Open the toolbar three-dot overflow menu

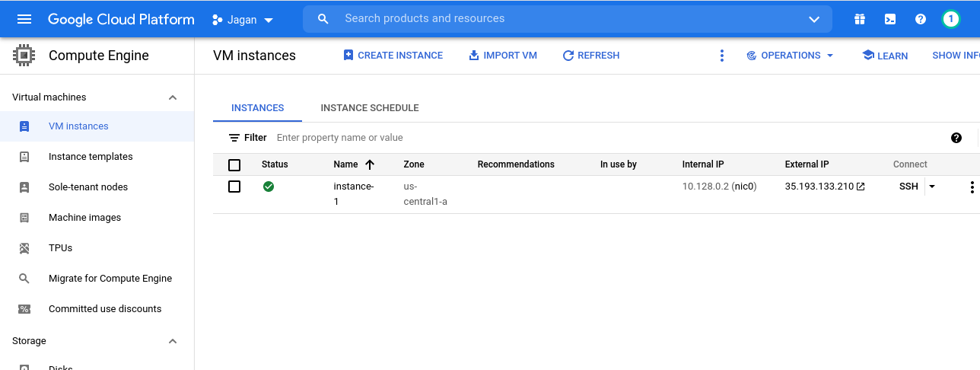click(x=722, y=56)
